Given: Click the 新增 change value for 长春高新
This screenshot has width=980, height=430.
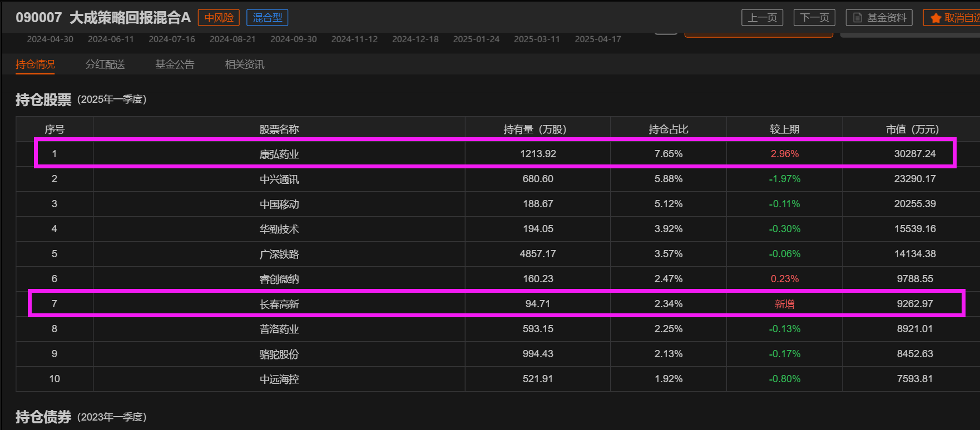Looking at the screenshot, I should tap(785, 304).
